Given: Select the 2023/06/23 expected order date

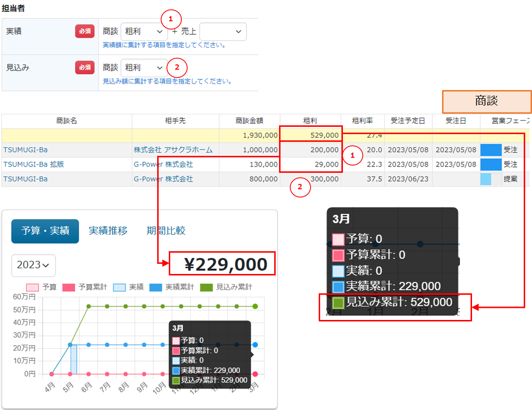Looking at the screenshot, I should 408,179.
